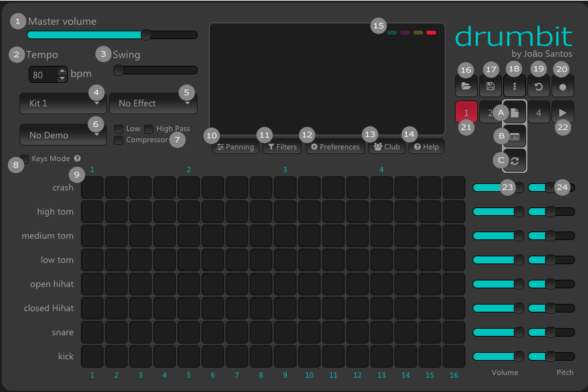Open the Filters tab
588x392 pixels.
(282, 147)
